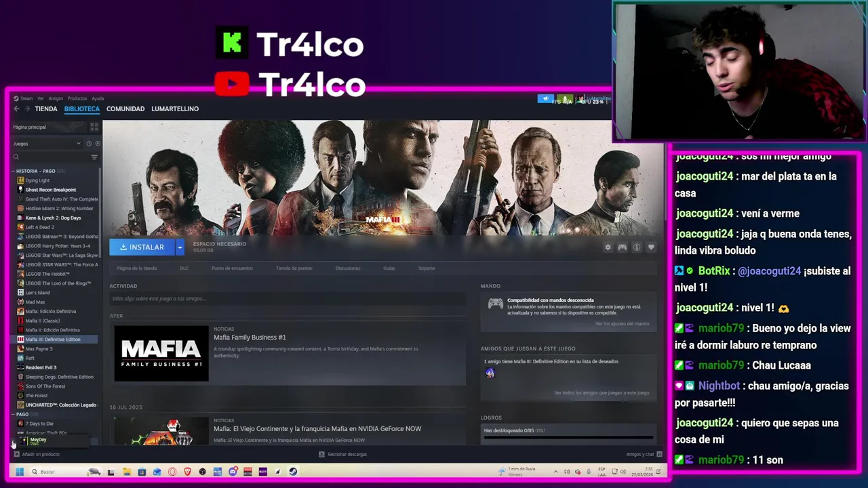Click the recent activity clock filter icon

point(88,144)
